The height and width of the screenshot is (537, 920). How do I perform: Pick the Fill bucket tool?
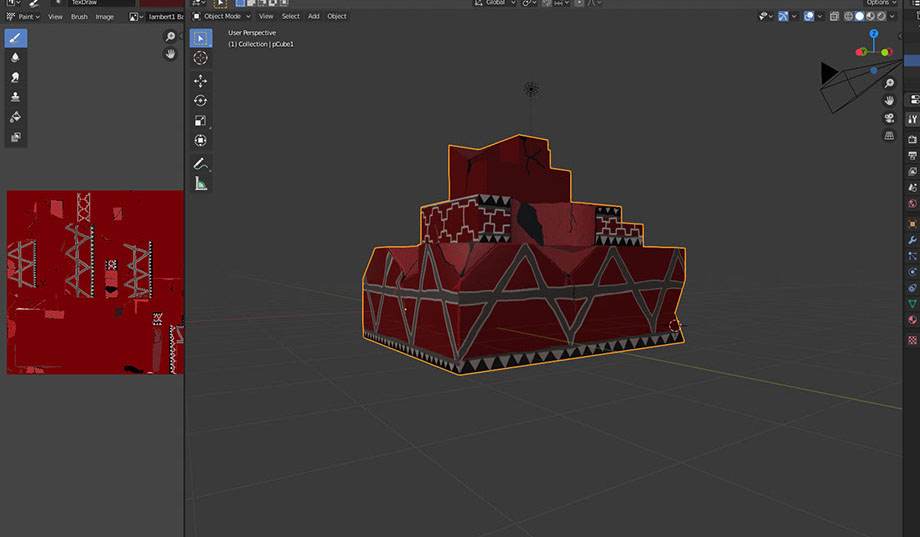pos(16,117)
